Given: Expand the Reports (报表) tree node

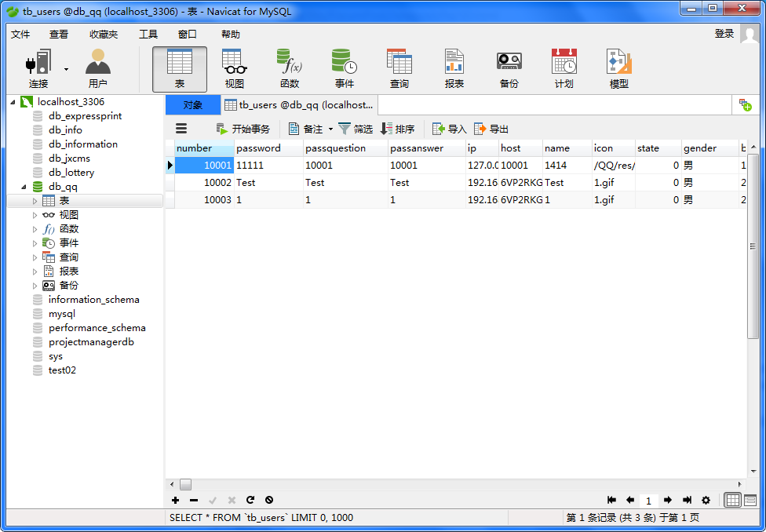Looking at the screenshot, I should [35, 271].
